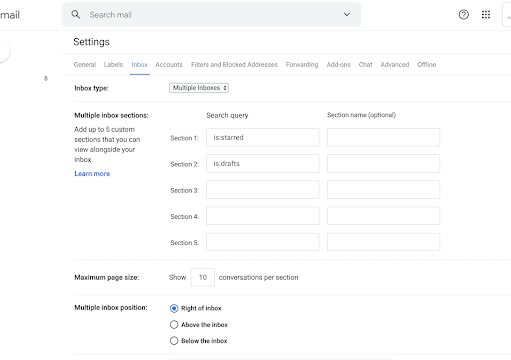Click Section 3 search query field

[x=263, y=190]
